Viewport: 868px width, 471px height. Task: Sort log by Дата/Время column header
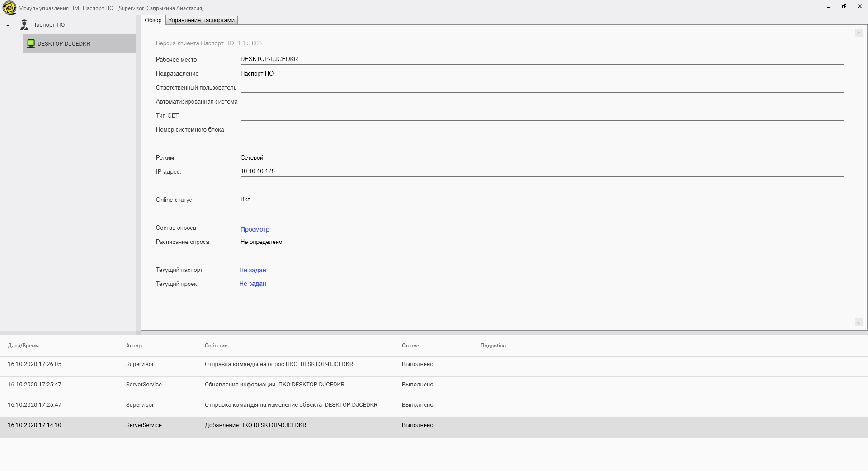point(23,346)
